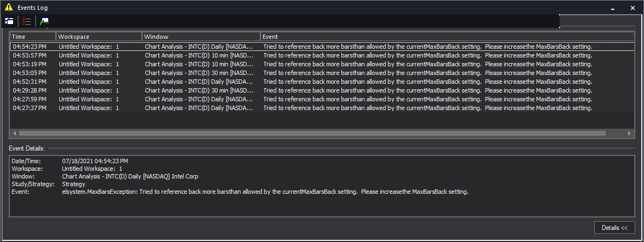The image size is (644, 242).
Task: Select the 04:54:23 PM event row
Action: (x=322, y=47)
